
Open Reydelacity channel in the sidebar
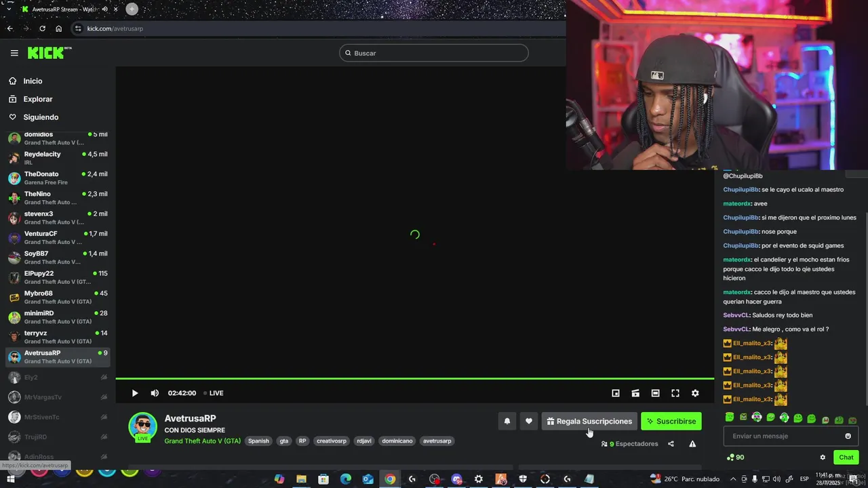point(57,158)
